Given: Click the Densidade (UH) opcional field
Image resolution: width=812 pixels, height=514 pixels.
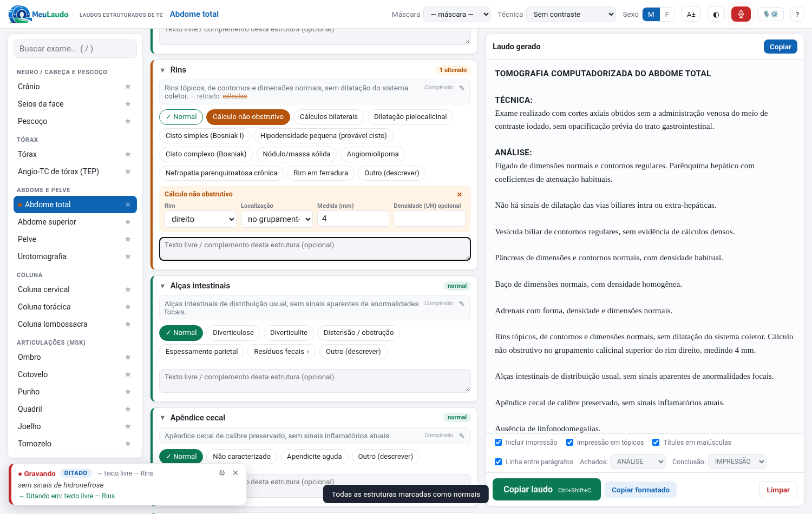Looking at the screenshot, I should click(x=429, y=219).
